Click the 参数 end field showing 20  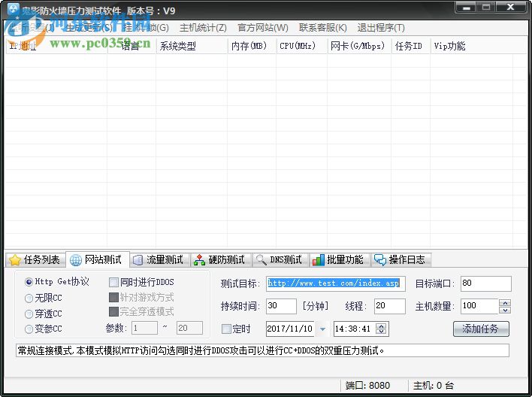click(x=189, y=328)
